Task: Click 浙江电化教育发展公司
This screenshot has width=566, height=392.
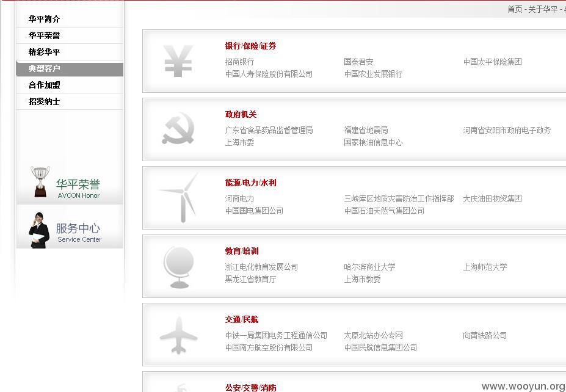Action: coord(262,267)
